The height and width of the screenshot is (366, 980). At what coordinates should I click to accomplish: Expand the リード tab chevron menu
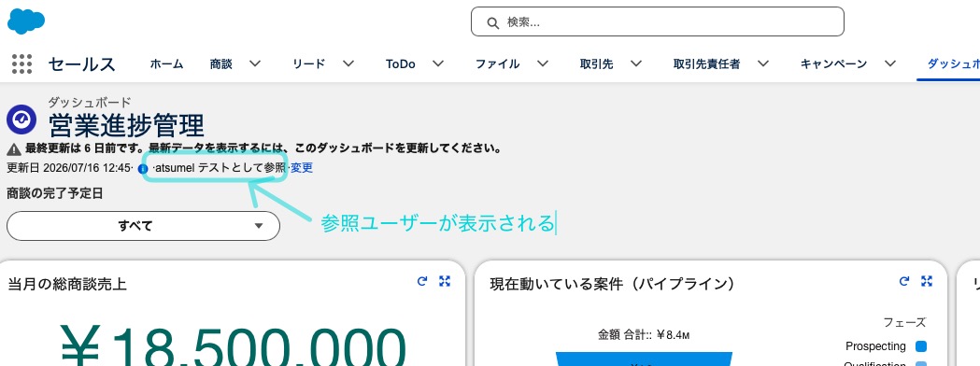click(348, 63)
